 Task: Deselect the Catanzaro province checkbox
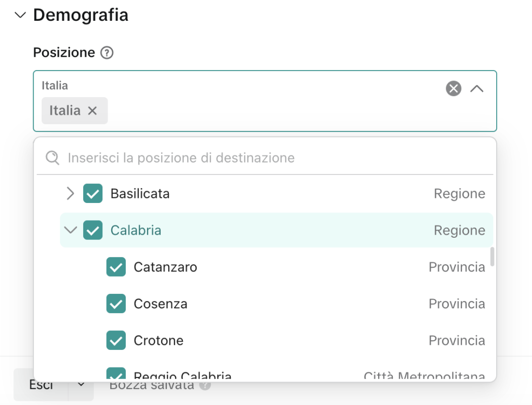click(116, 267)
